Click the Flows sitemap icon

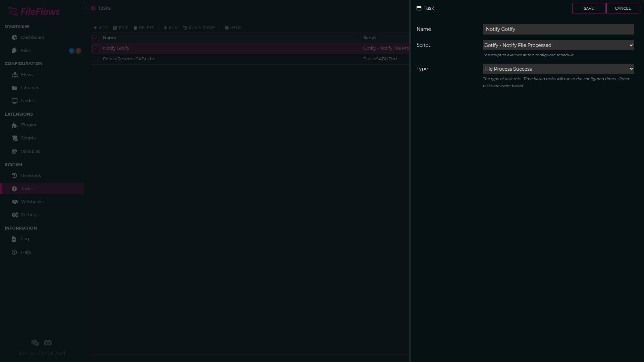click(15, 75)
